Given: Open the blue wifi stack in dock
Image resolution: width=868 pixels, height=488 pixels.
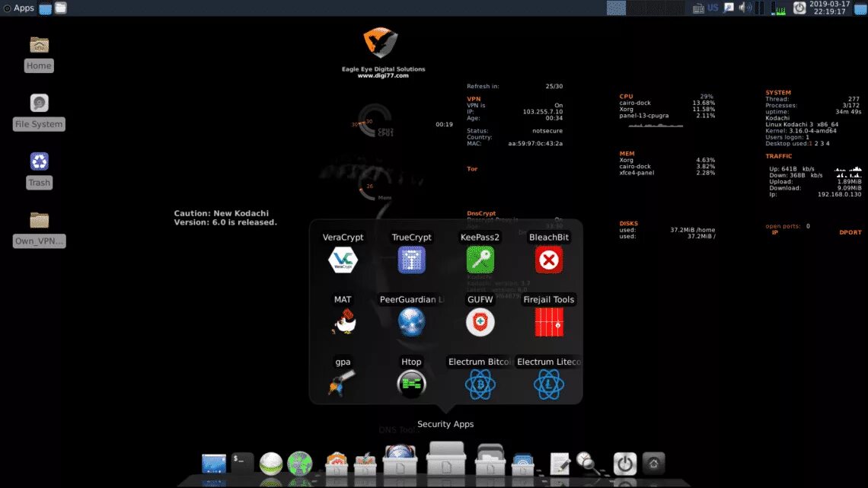Looking at the screenshot, I should click(522, 464).
